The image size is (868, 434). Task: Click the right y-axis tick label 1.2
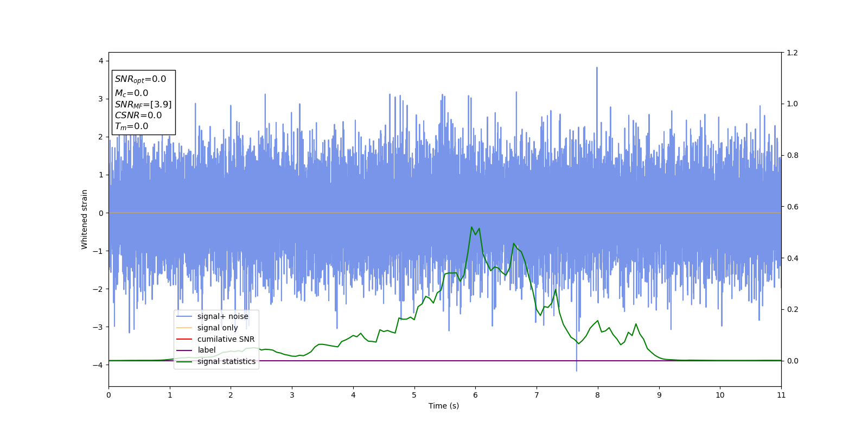coord(792,53)
